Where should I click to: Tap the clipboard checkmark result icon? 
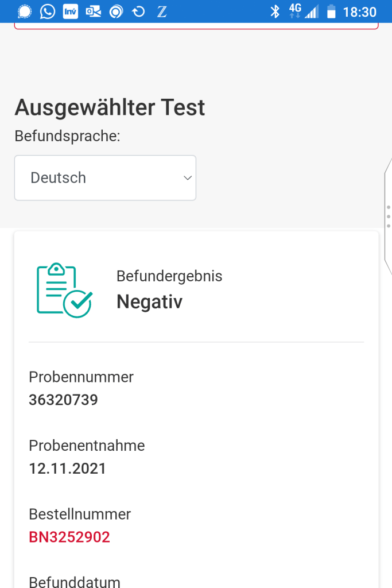pos(64,291)
